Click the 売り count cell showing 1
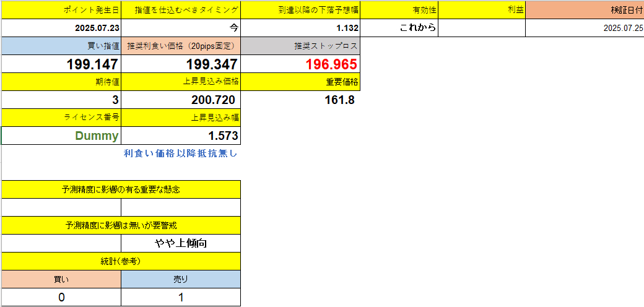 181,297
